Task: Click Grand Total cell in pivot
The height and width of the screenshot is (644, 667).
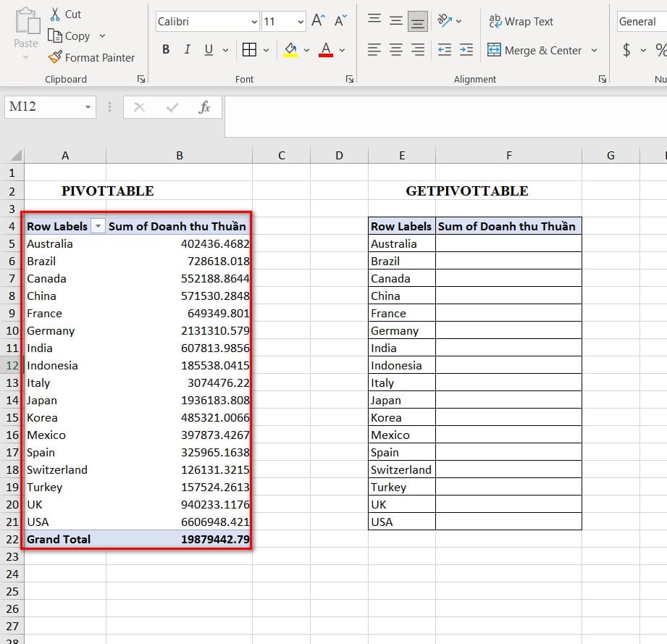Action: click(x=64, y=539)
